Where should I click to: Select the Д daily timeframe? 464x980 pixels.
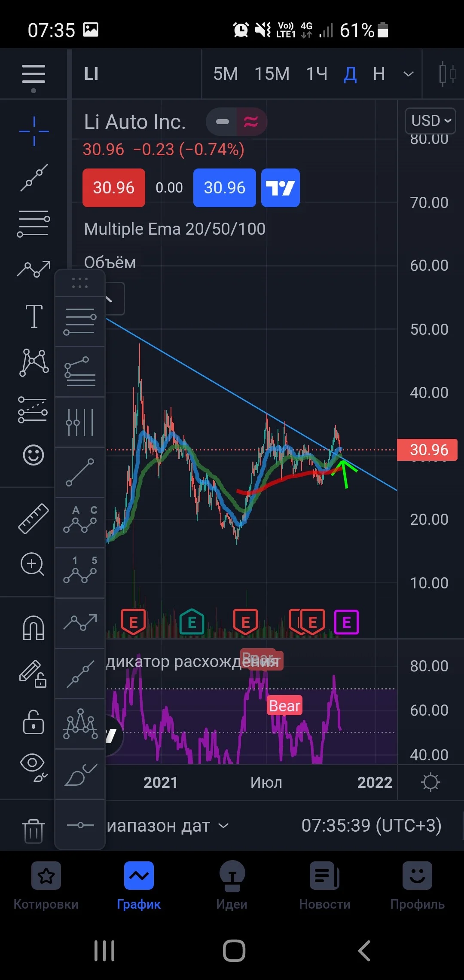350,74
